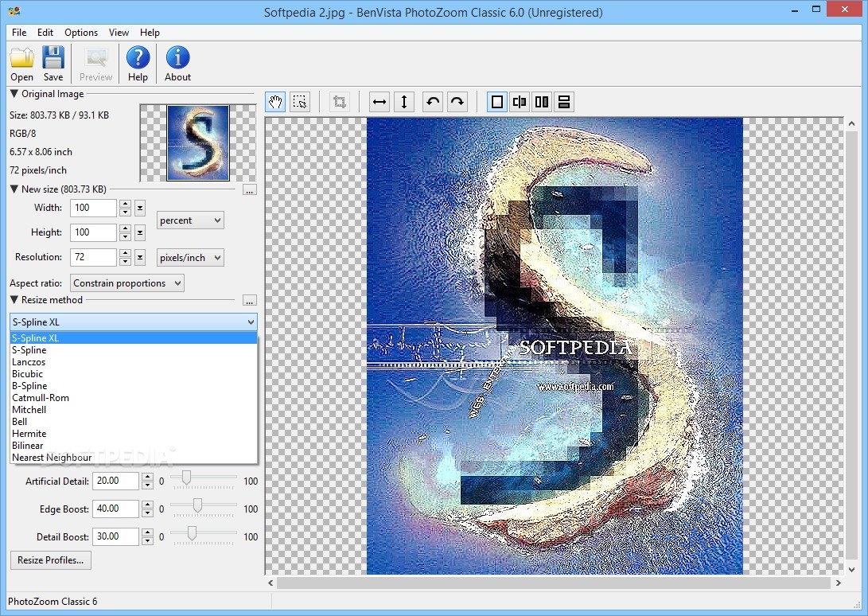Open the Edit menu
The height and width of the screenshot is (616, 868).
point(45,32)
